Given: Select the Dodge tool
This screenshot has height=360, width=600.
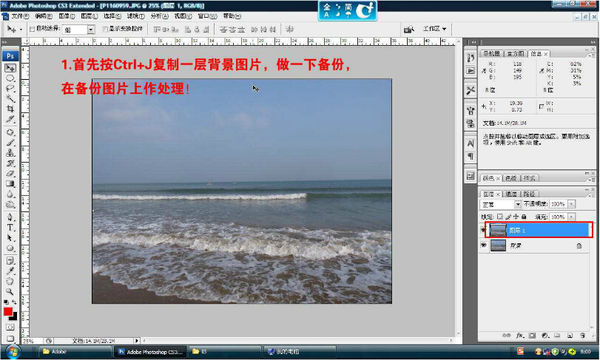Looking at the screenshot, I should (10, 205).
